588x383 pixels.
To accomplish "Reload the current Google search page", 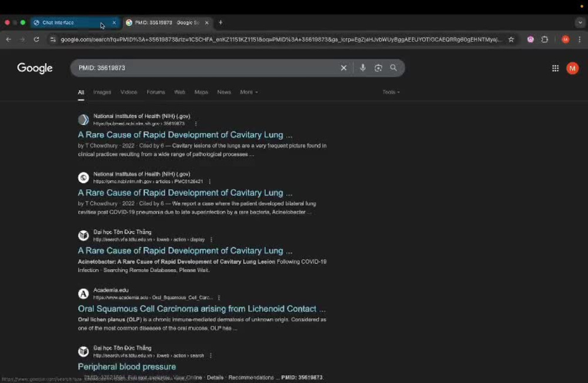I will tap(36, 39).
